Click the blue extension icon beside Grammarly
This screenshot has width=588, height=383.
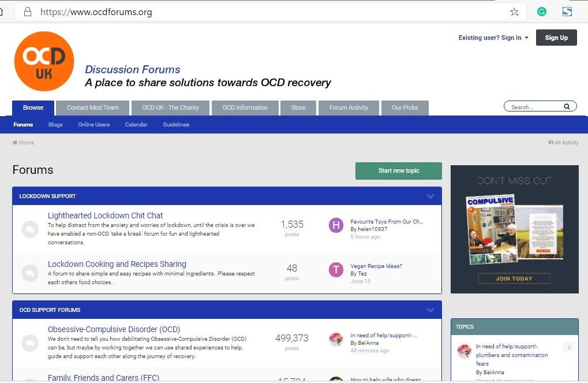tap(566, 11)
